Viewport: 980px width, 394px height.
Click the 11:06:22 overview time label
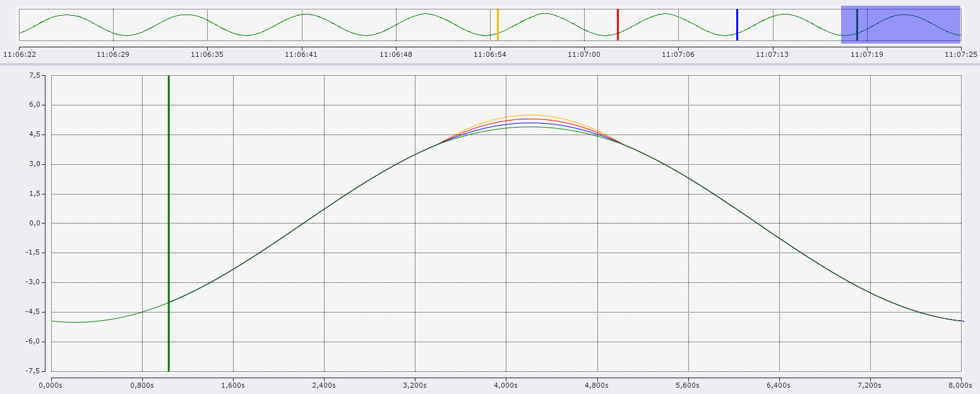pos(20,54)
